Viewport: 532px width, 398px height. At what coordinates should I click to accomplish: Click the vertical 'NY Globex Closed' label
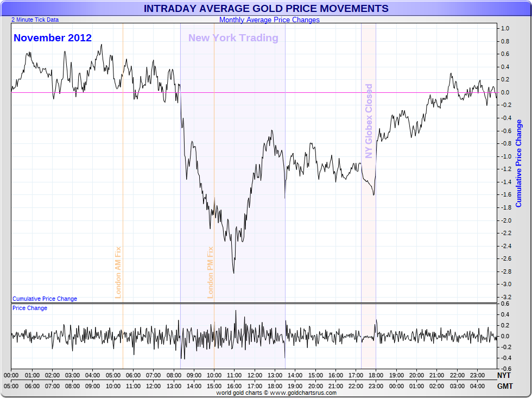coord(369,121)
